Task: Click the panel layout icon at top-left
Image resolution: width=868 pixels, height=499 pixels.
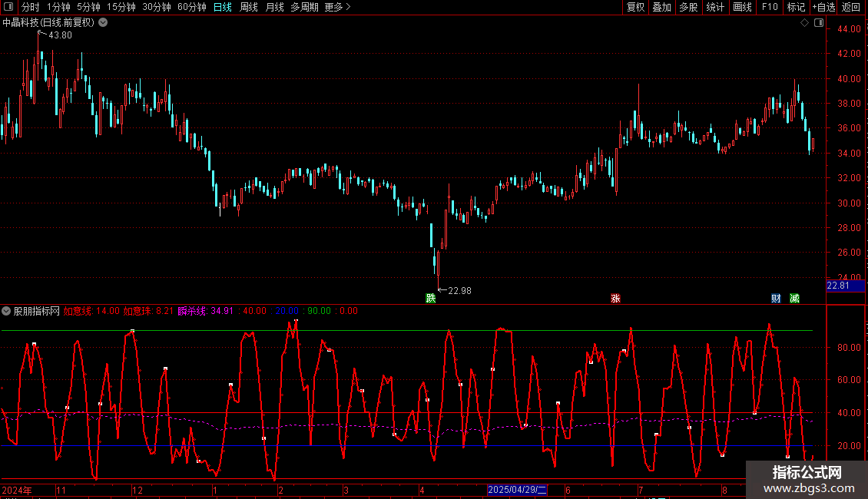Action: pos(8,7)
